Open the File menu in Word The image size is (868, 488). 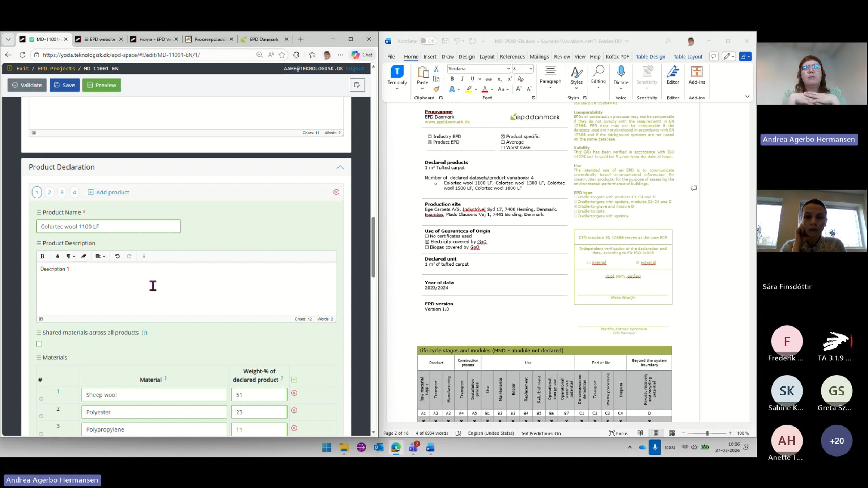(391, 57)
